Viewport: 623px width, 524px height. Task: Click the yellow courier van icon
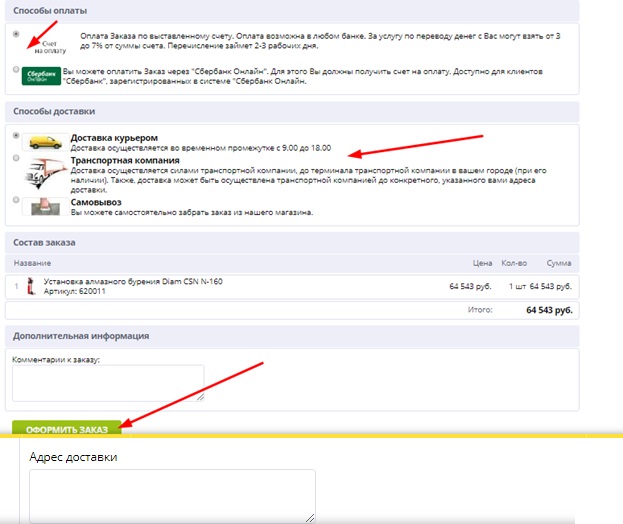tap(44, 141)
